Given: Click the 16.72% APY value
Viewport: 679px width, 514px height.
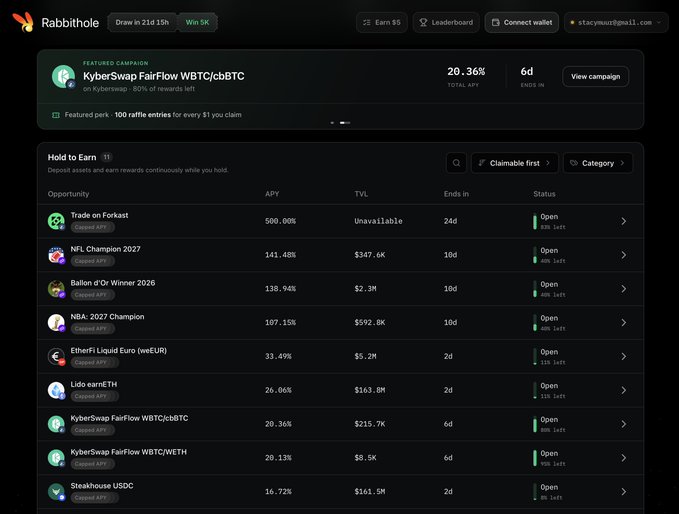Looking at the screenshot, I should [278, 491].
